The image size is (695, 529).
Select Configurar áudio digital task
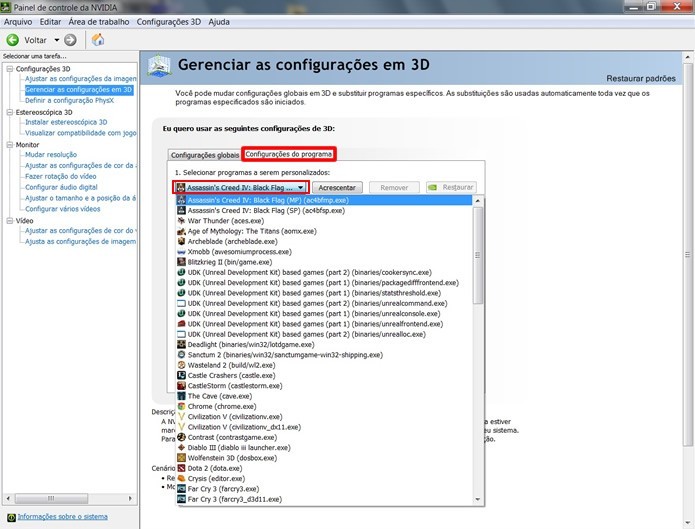point(61,187)
